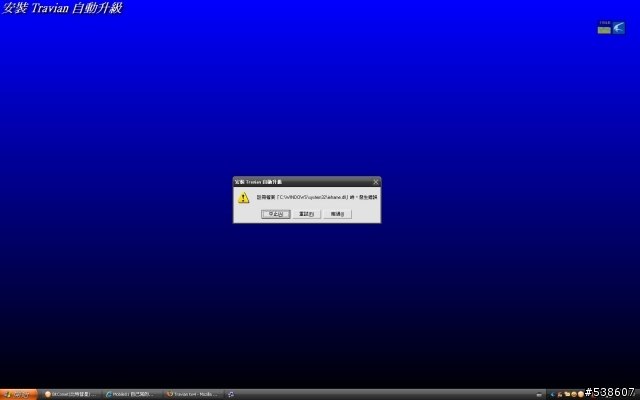
Task: Click the system32 file error message text
Action: point(317,197)
